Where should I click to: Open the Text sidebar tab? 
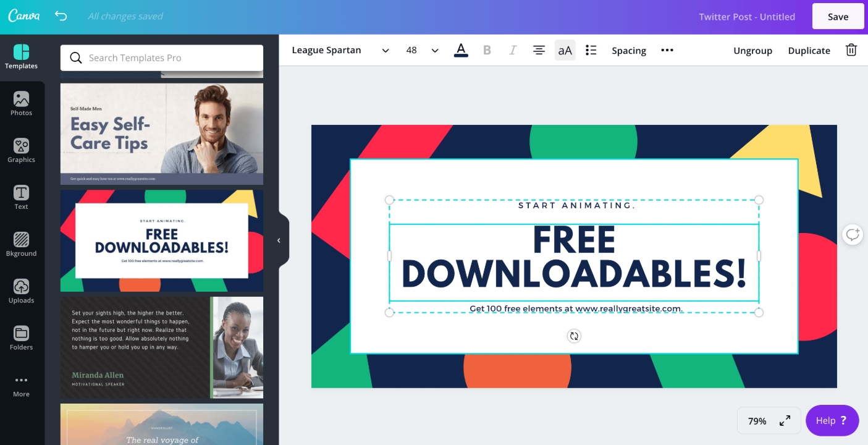(22, 198)
